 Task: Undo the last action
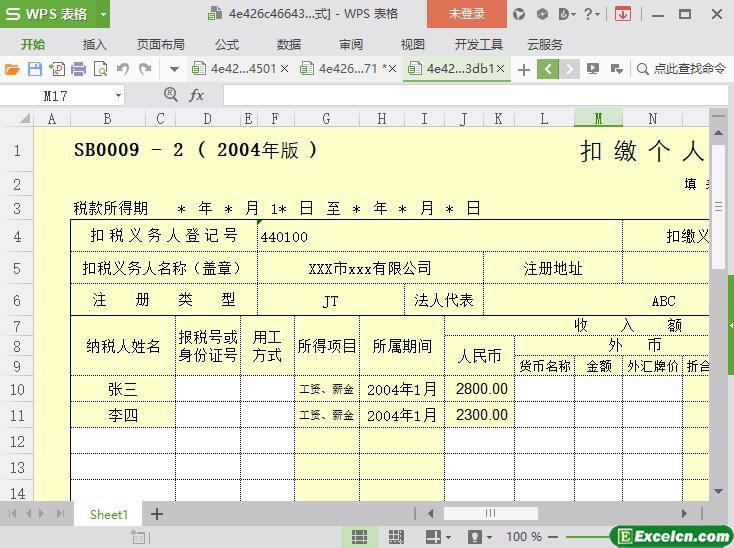[123, 69]
